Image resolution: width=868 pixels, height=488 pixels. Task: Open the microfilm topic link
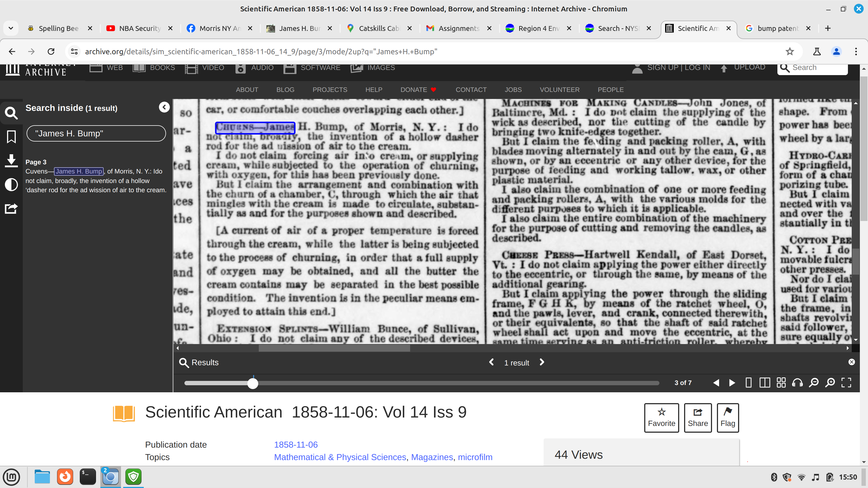click(x=475, y=457)
